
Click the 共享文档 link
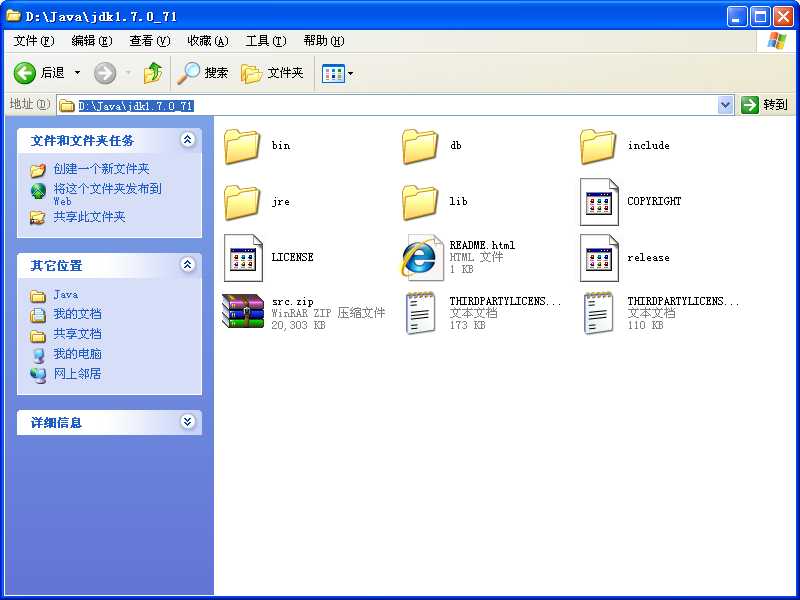tap(78, 334)
